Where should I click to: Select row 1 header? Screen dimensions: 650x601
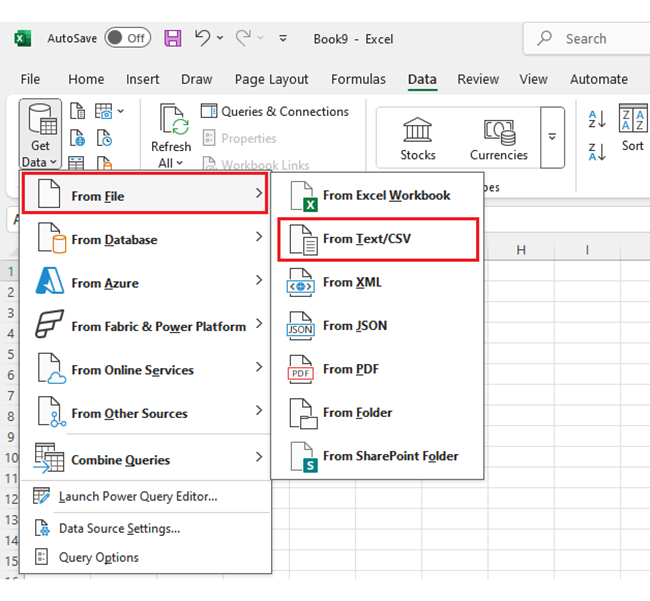click(11, 271)
